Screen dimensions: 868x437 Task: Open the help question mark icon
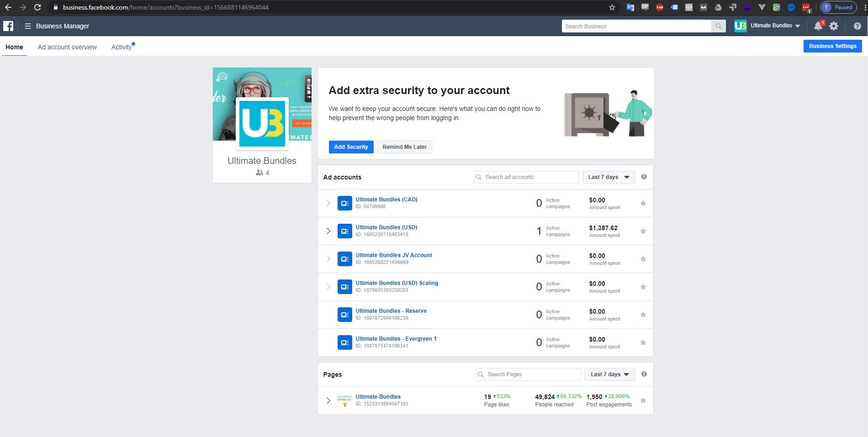(857, 26)
